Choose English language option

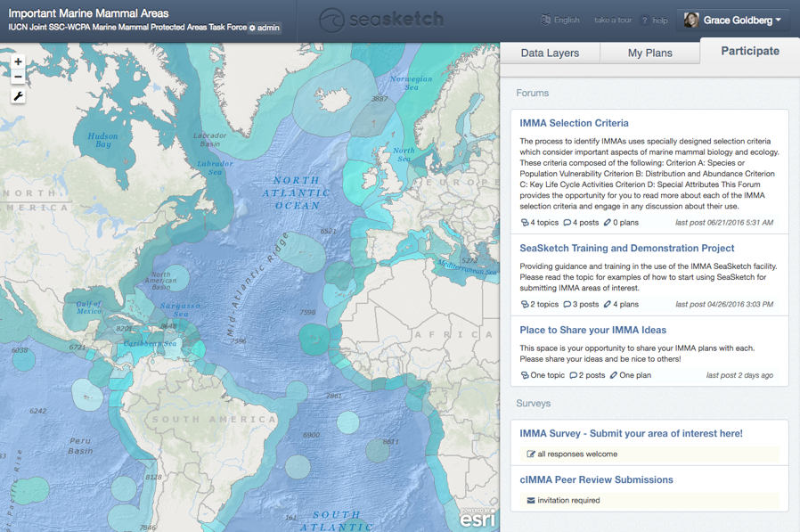tap(567, 20)
